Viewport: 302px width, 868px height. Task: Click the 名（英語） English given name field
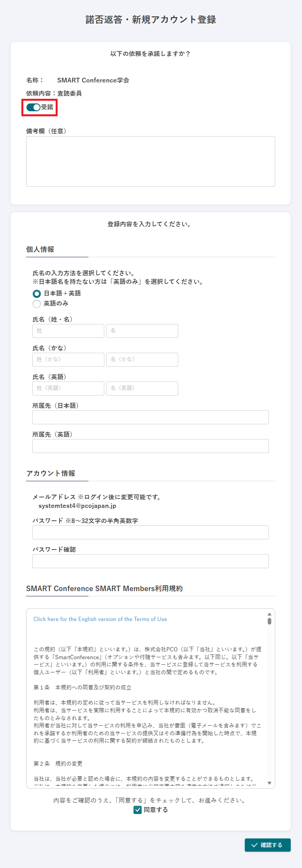tap(142, 388)
